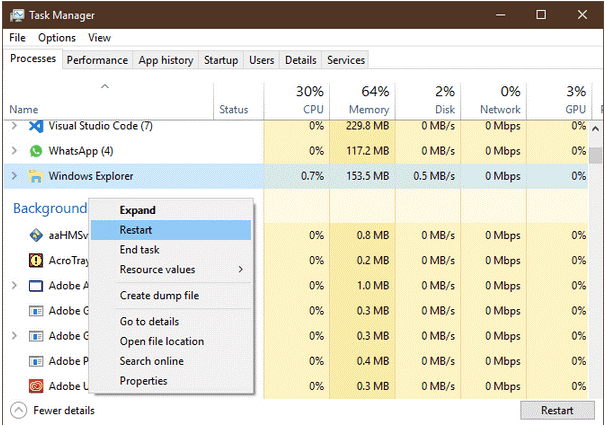Select Open file location option
Image resolution: width=605 pixels, height=427 pixels.
pyautogui.click(x=161, y=341)
